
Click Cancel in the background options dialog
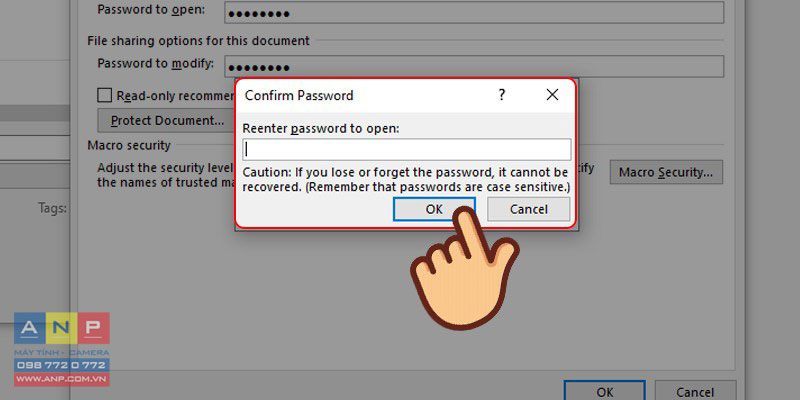tap(696, 391)
